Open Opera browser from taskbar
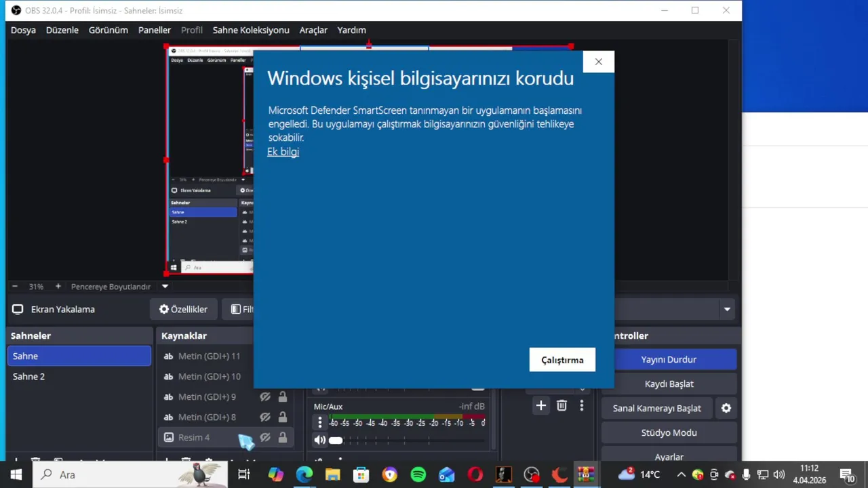868x488 pixels. [x=475, y=474]
